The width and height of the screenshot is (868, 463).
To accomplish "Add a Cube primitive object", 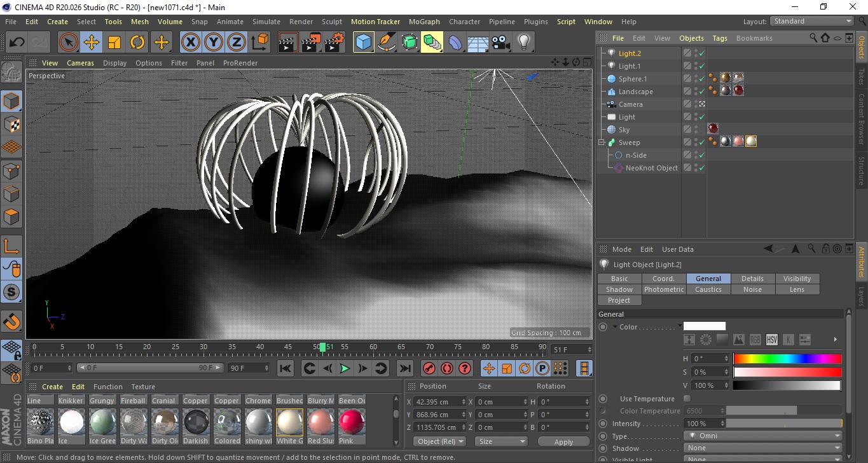I will click(364, 43).
